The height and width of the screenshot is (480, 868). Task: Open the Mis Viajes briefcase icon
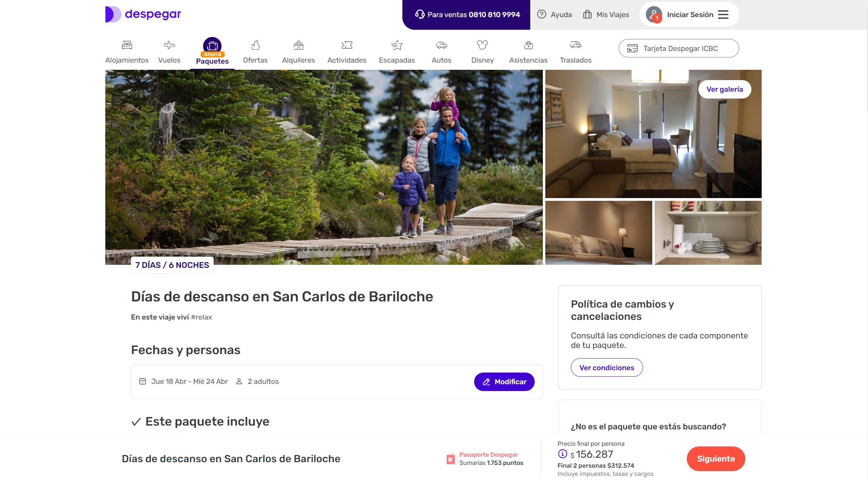587,14
